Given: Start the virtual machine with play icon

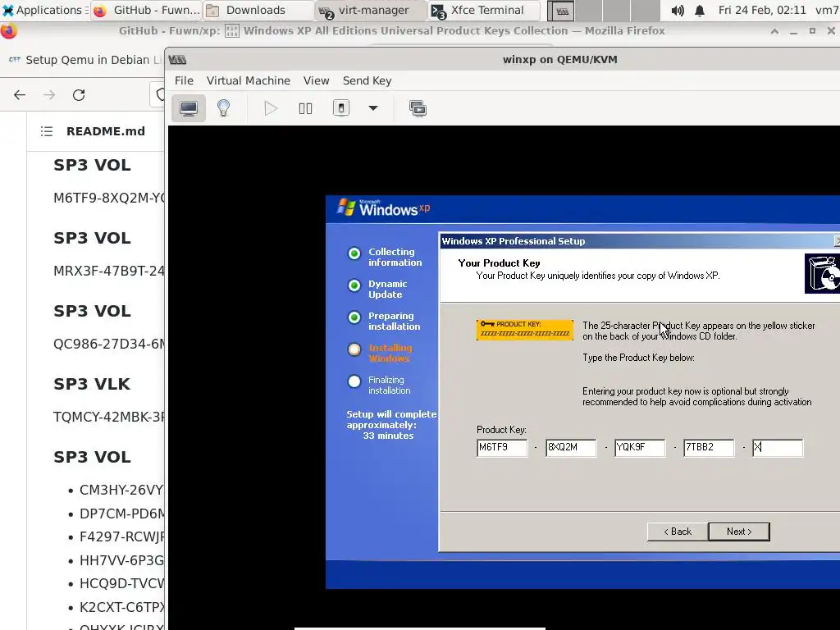Looking at the screenshot, I should coord(271,109).
